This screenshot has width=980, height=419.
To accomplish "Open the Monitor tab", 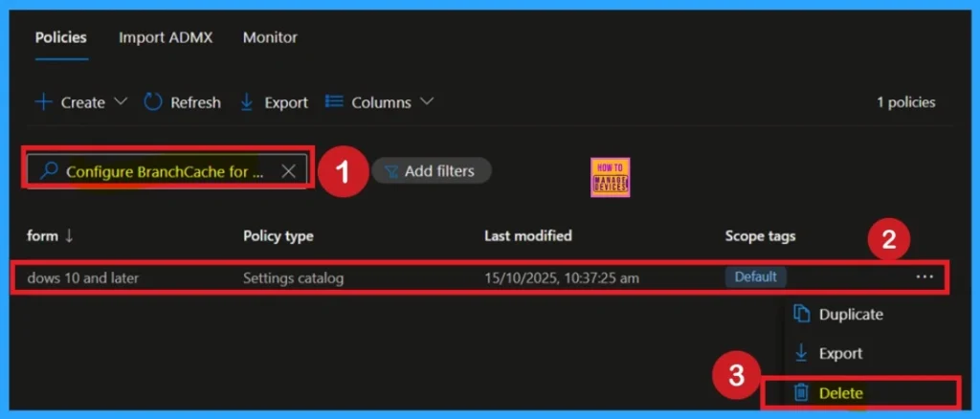I will click(270, 37).
